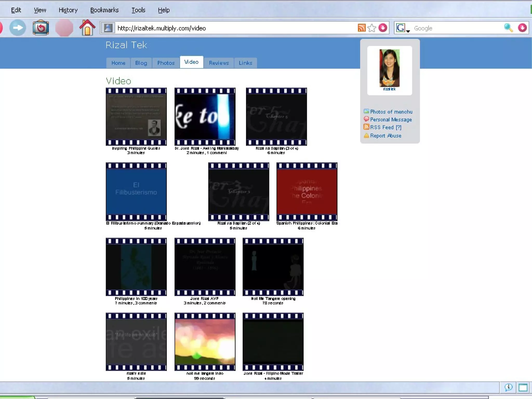Expand the Google search engine selector
The height and width of the screenshot is (399, 532).
click(x=402, y=28)
